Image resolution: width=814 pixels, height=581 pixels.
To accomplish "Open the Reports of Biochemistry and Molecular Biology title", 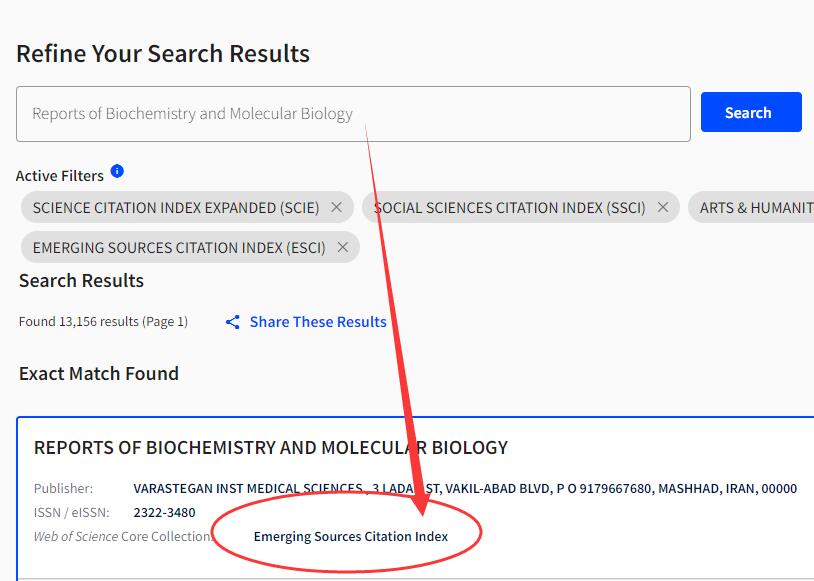I will tap(270, 448).
